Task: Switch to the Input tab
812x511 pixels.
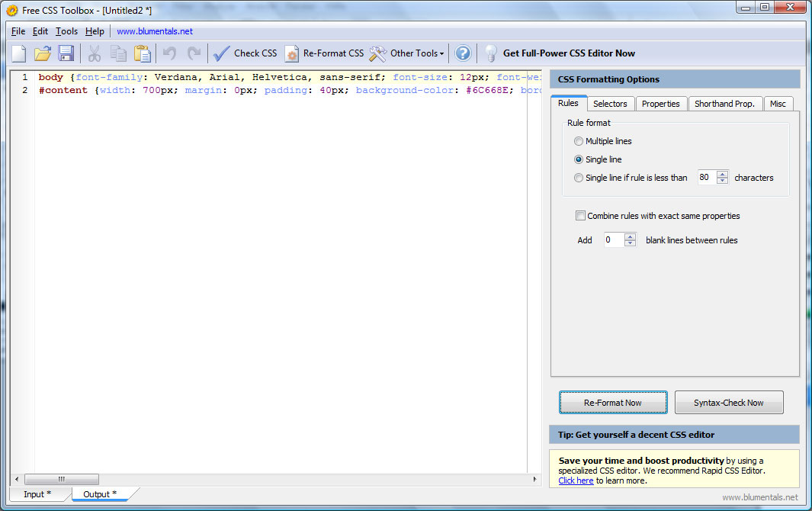Action: point(37,494)
